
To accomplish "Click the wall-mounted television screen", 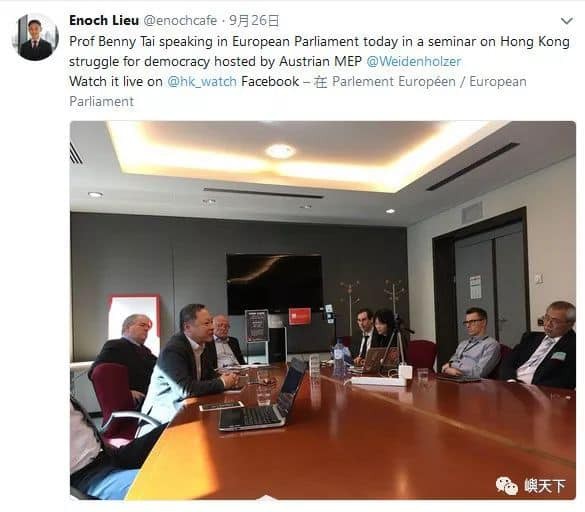I will pyautogui.click(x=275, y=284).
